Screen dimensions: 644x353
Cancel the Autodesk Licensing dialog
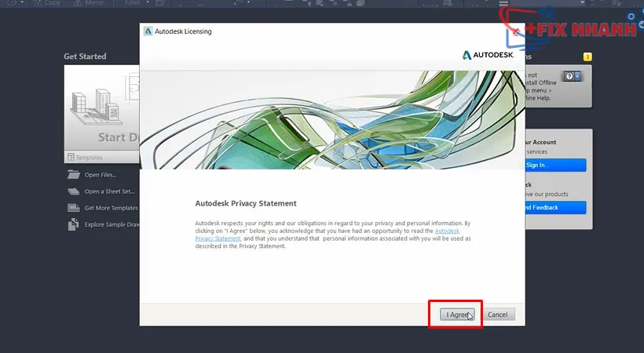pyautogui.click(x=497, y=315)
